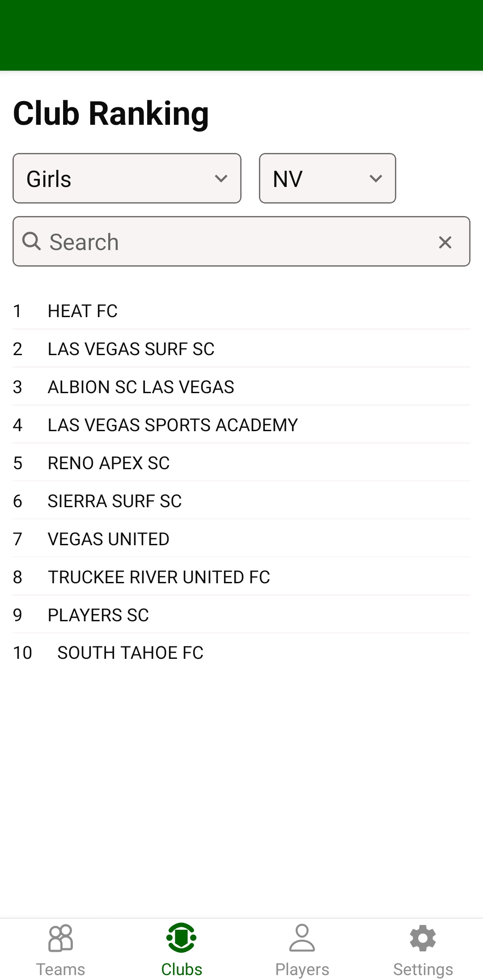
Task: Expand the Girls gender dropdown
Action: click(x=127, y=178)
